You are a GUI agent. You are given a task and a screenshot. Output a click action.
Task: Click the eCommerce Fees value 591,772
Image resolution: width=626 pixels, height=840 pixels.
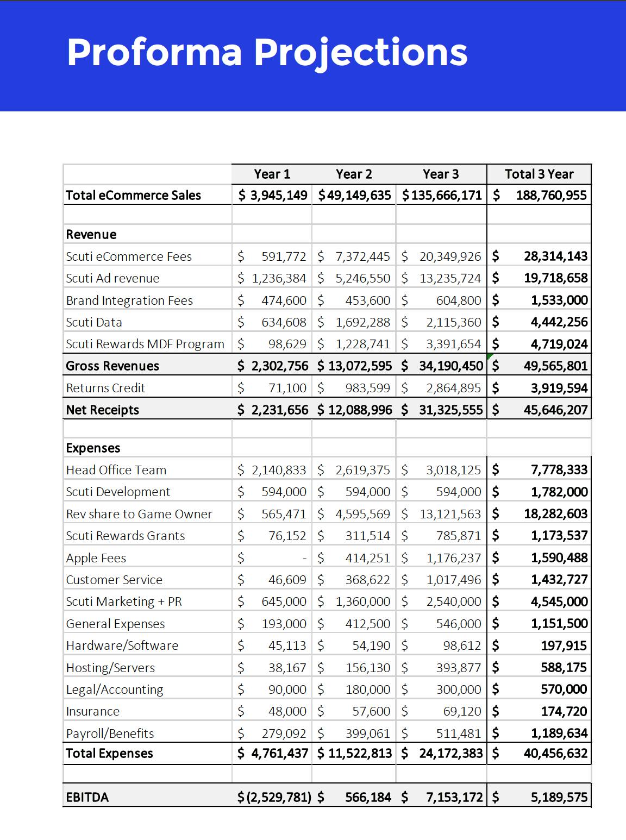[x=284, y=256]
